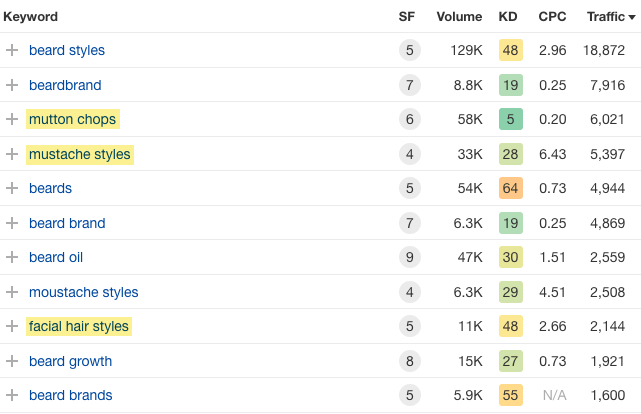Expand the mutton chops row
Viewport: 641px width, 414px height.
pos(12,119)
